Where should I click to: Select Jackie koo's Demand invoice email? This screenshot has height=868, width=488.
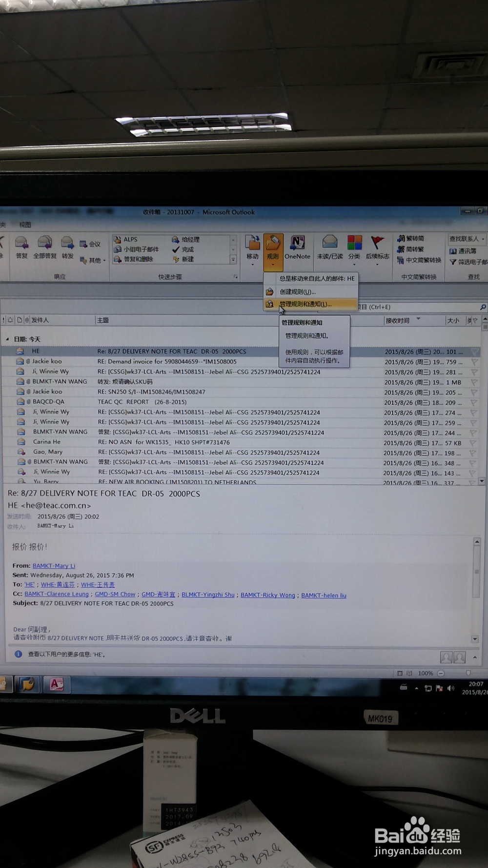pyautogui.click(x=239, y=361)
